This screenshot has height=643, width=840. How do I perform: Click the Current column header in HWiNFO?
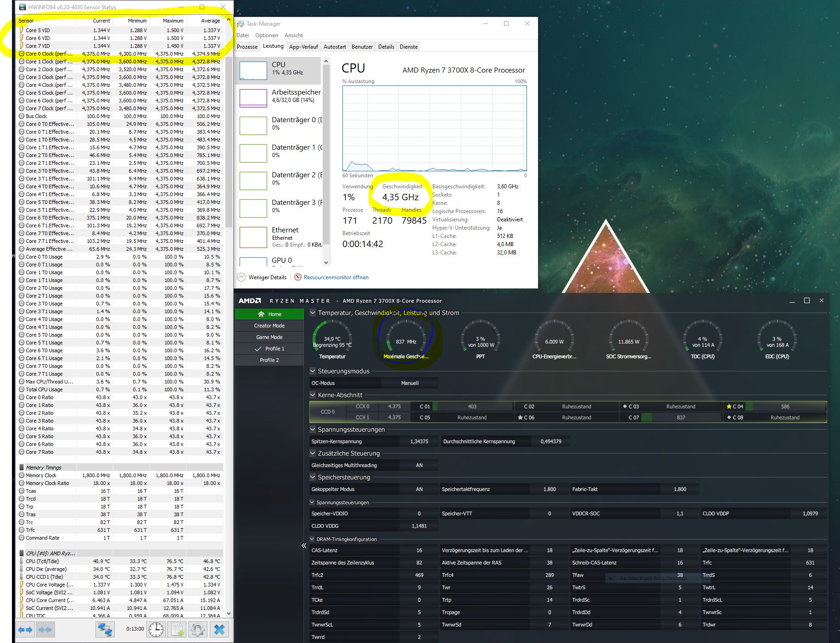tap(94, 21)
